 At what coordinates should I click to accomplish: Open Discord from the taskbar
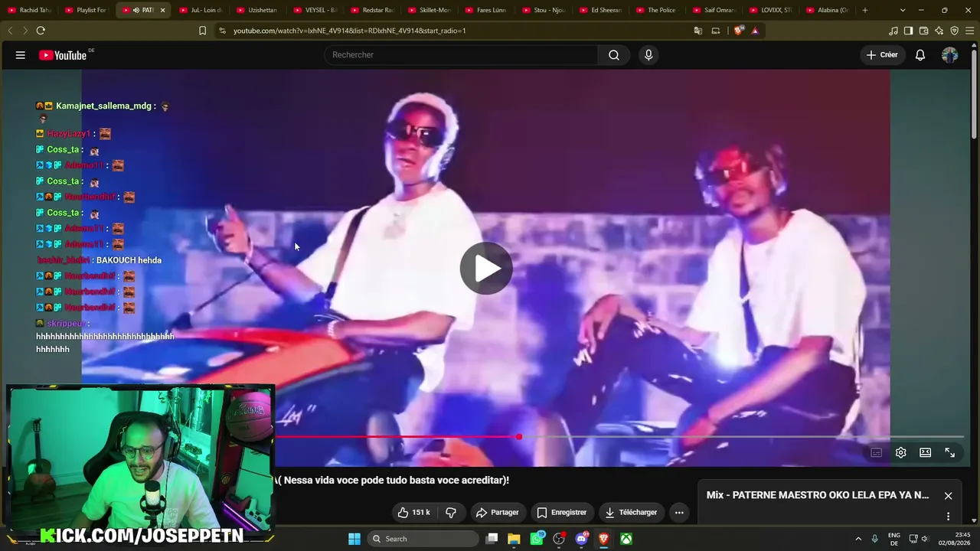[581, 539]
